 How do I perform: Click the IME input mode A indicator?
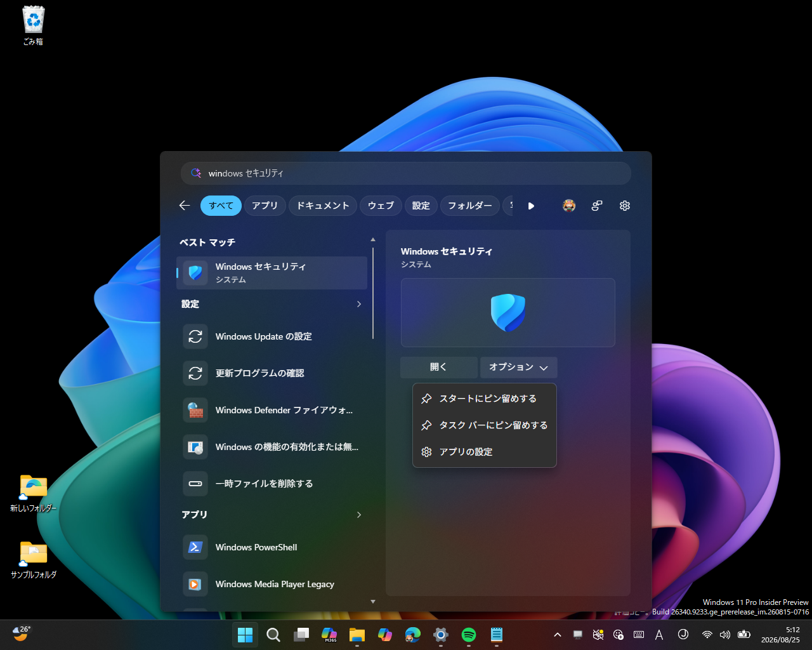pos(659,635)
